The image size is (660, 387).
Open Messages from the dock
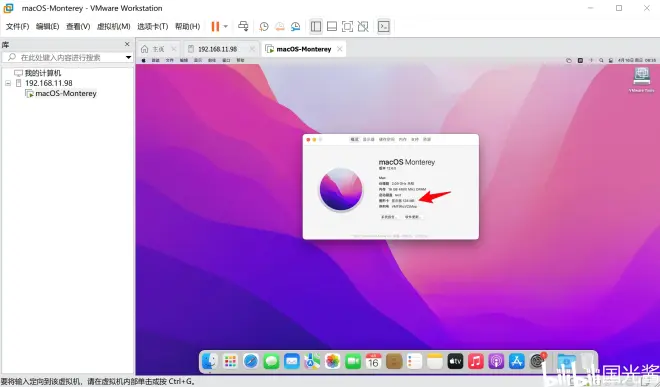tap(271, 361)
